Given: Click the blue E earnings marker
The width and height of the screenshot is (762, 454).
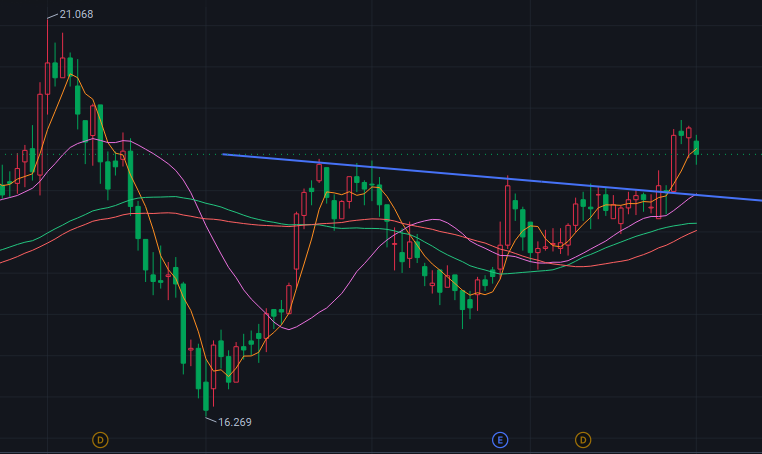Looking at the screenshot, I should 500,440.
